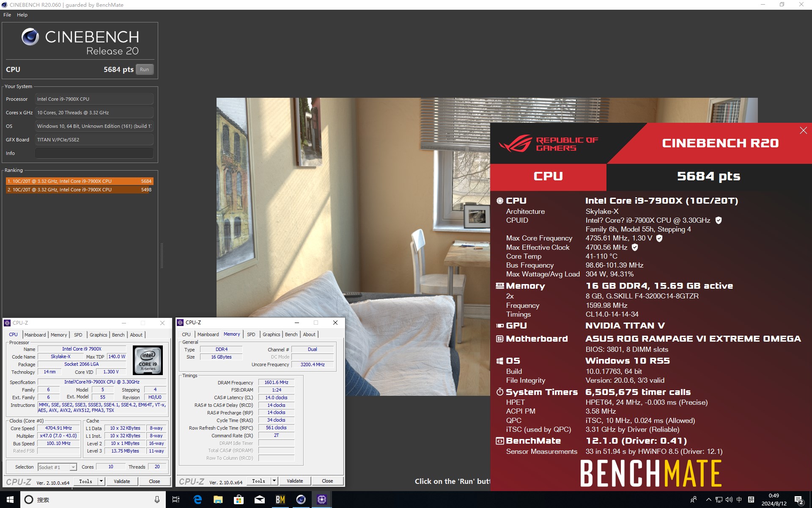Open the File menu in Cinebench
Image resolution: width=812 pixels, height=508 pixels.
[7, 15]
